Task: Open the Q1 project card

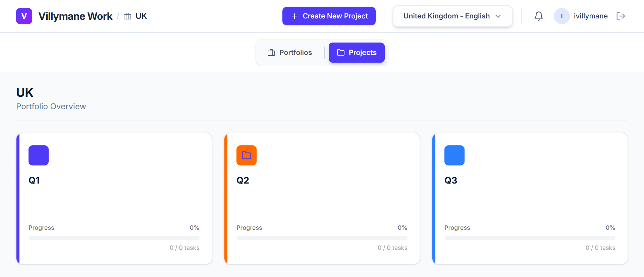Action: [x=114, y=198]
